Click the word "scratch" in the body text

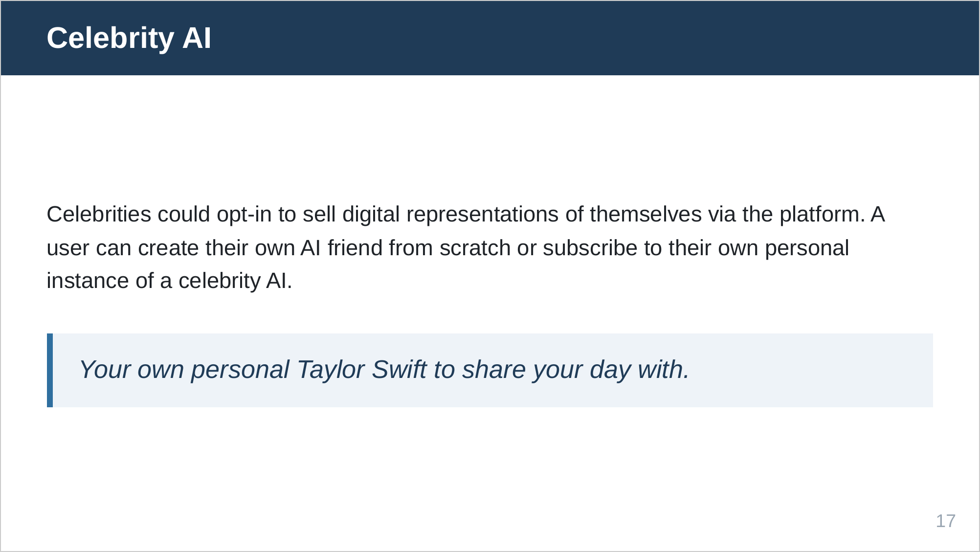click(475, 248)
